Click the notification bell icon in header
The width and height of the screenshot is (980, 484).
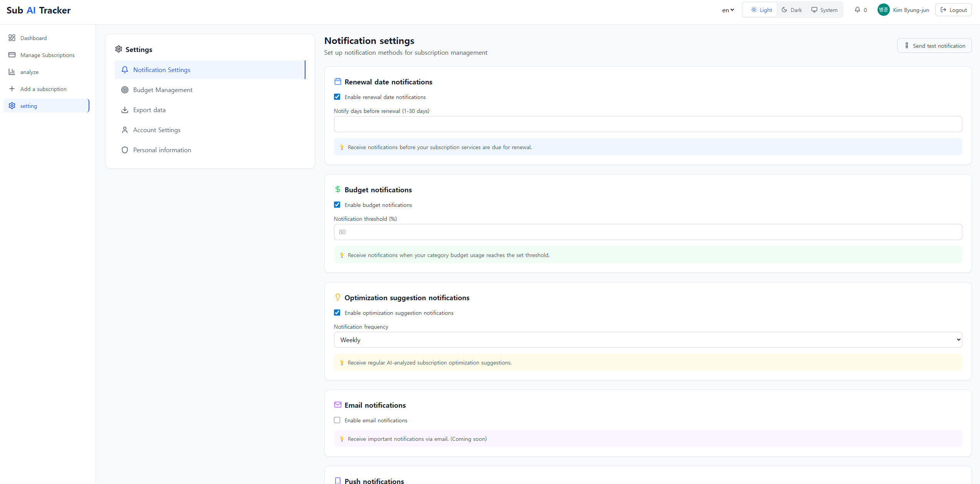[857, 10]
